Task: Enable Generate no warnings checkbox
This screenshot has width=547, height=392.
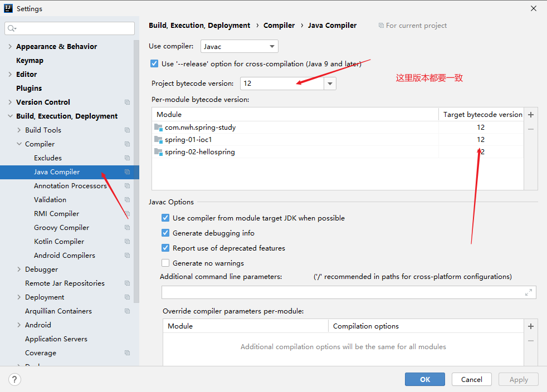Action: click(165, 263)
